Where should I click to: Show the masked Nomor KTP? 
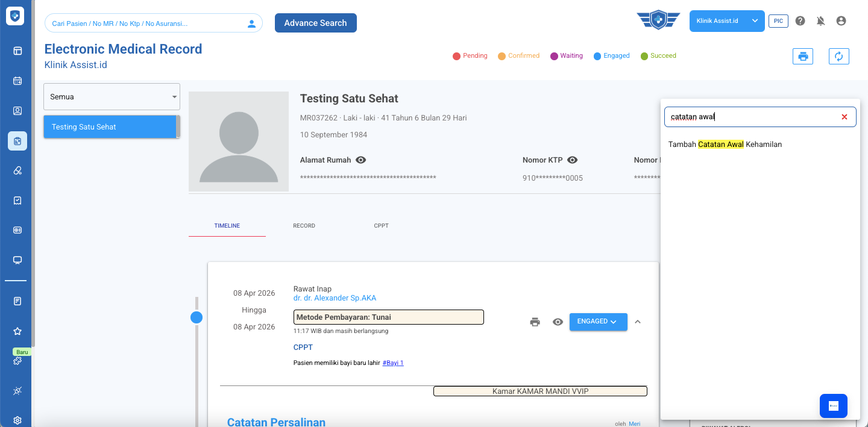pos(573,160)
